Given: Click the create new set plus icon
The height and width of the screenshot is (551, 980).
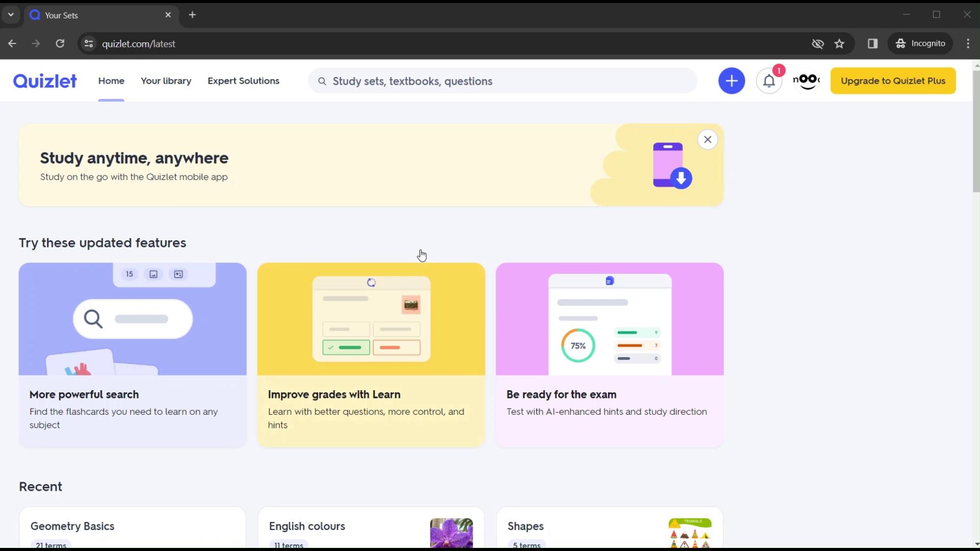Looking at the screenshot, I should coord(731,81).
